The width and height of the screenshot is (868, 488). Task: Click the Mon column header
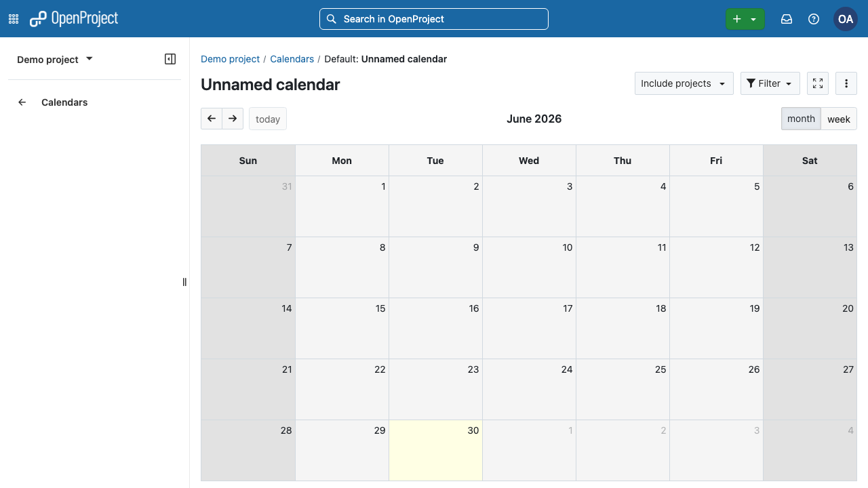(342, 161)
